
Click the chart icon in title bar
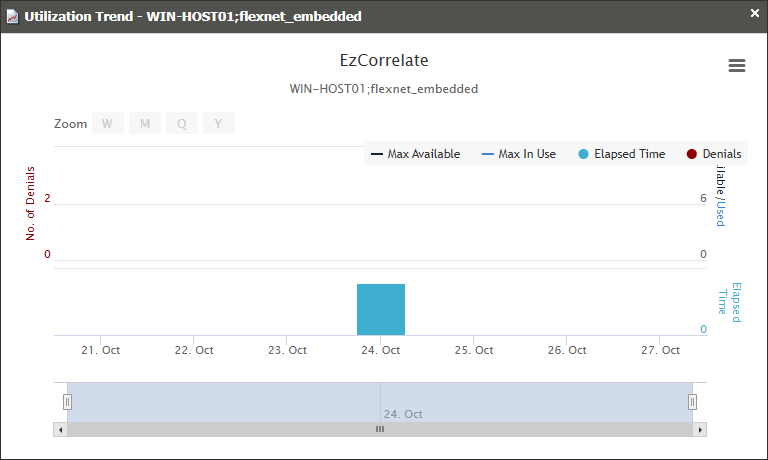coord(12,16)
